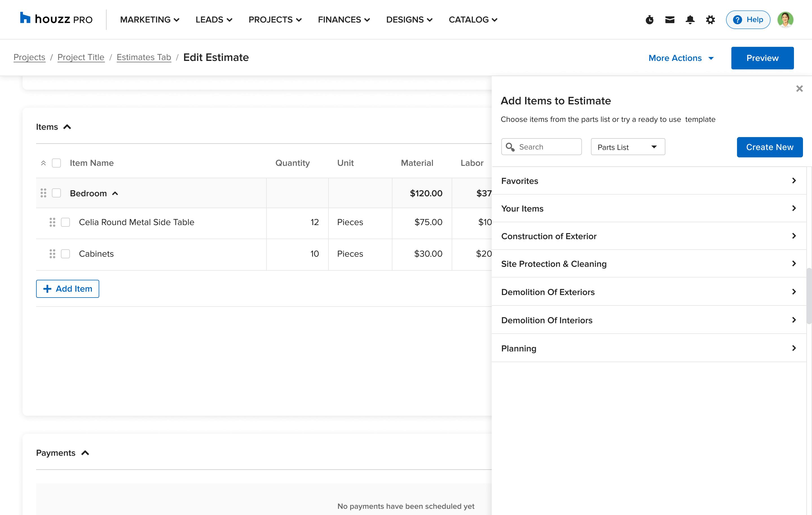Check the Bedroom group checkbox
This screenshot has height=515, width=812.
(x=56, y=193)
